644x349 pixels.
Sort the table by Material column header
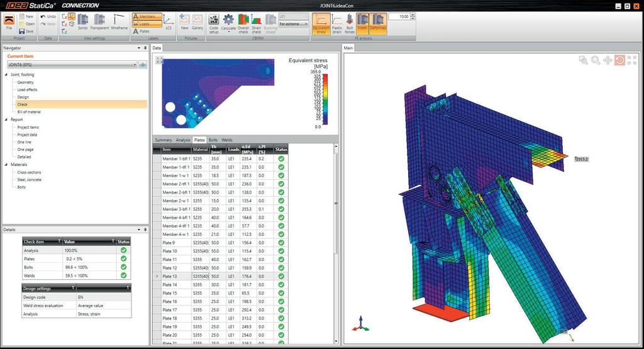click(201, 150)
